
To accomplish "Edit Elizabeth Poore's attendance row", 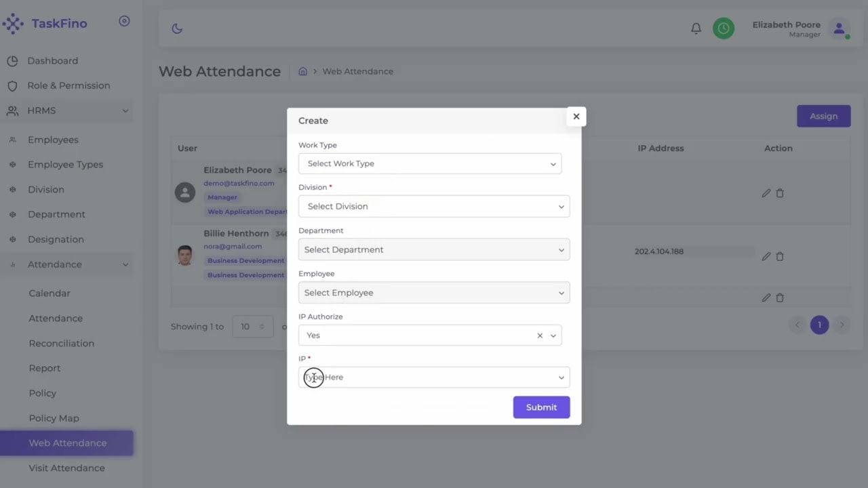I will pos(766,193).
